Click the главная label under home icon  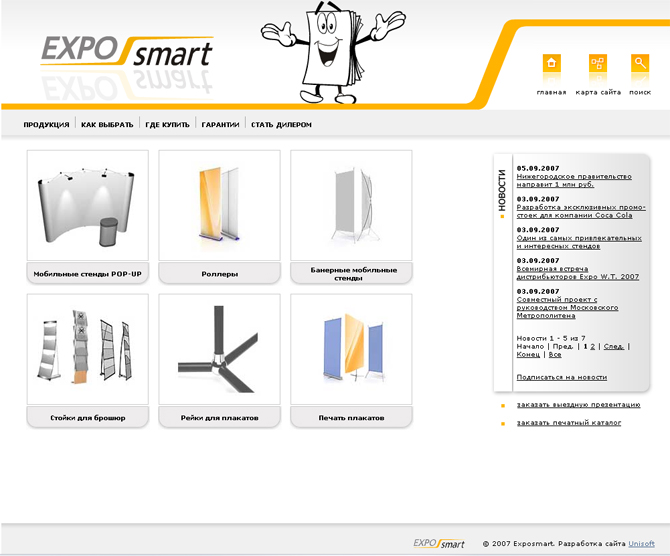tap(551, 92)
